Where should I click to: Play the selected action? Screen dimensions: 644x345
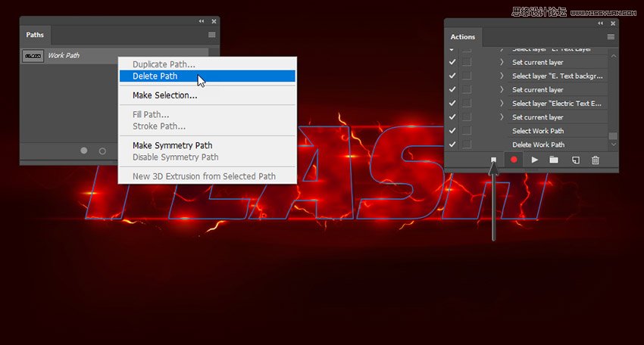pos(534,160)
